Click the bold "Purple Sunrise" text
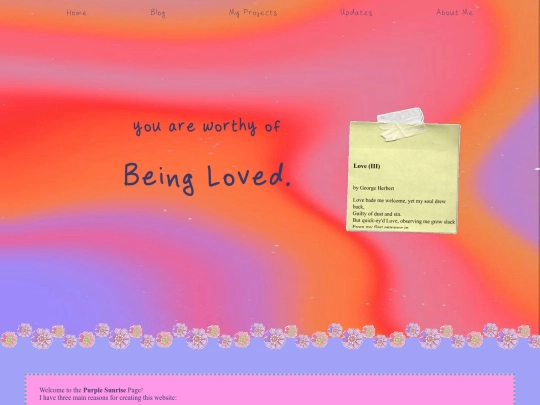Viewport: 540px width, 405px height. pyautogui.click(x=104, y=390)
